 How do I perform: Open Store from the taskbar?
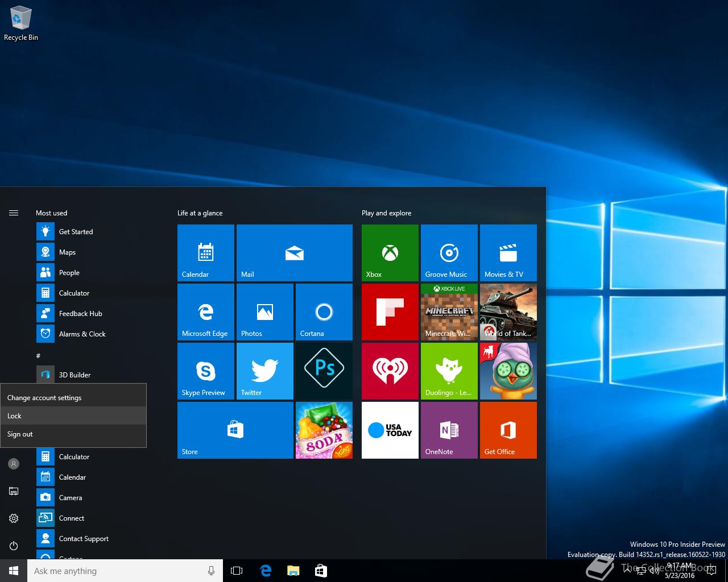[321, 571]
